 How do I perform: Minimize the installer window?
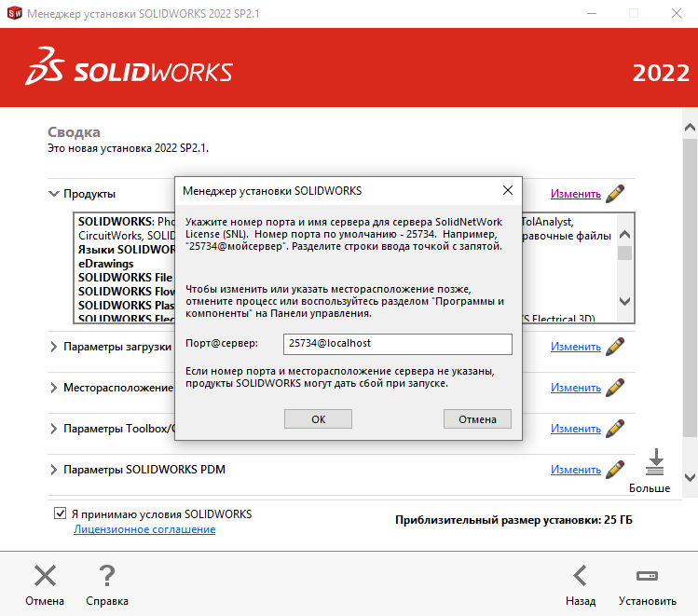click(x=592, y=13)
